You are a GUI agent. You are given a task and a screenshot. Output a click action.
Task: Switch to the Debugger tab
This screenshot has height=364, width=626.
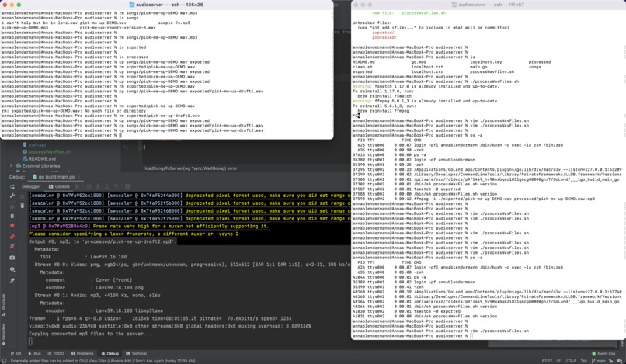pyautogui.click(x=31, y=186)
